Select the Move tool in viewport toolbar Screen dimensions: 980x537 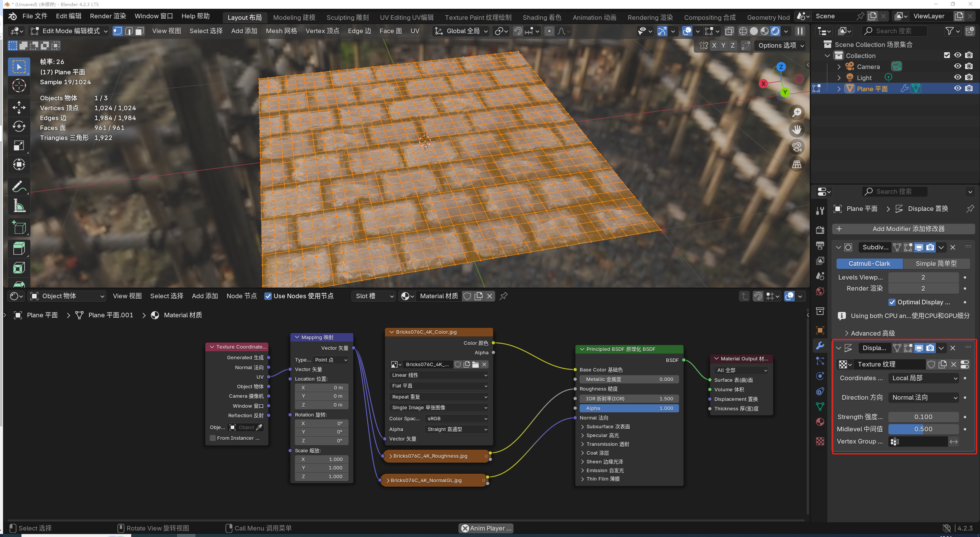(19, 108)
